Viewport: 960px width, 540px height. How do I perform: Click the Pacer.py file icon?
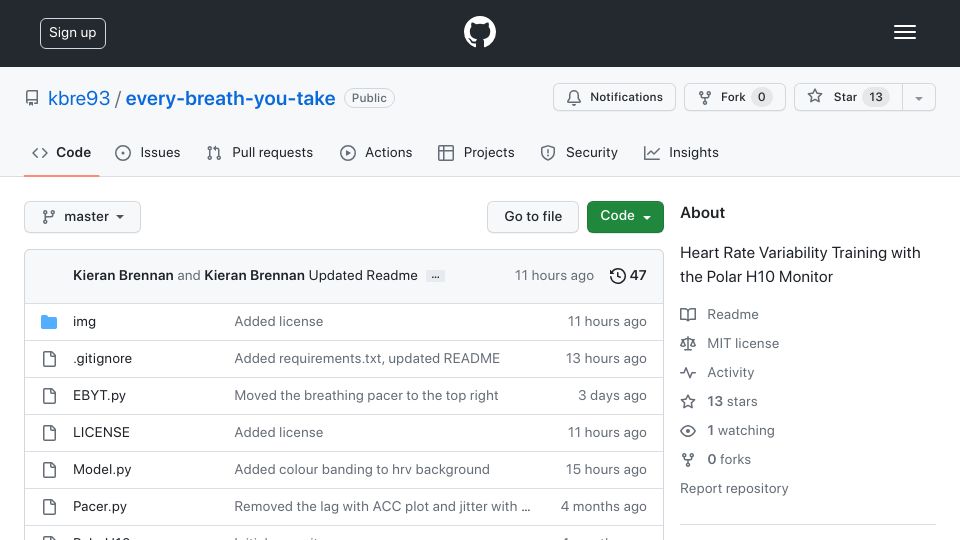49,507
